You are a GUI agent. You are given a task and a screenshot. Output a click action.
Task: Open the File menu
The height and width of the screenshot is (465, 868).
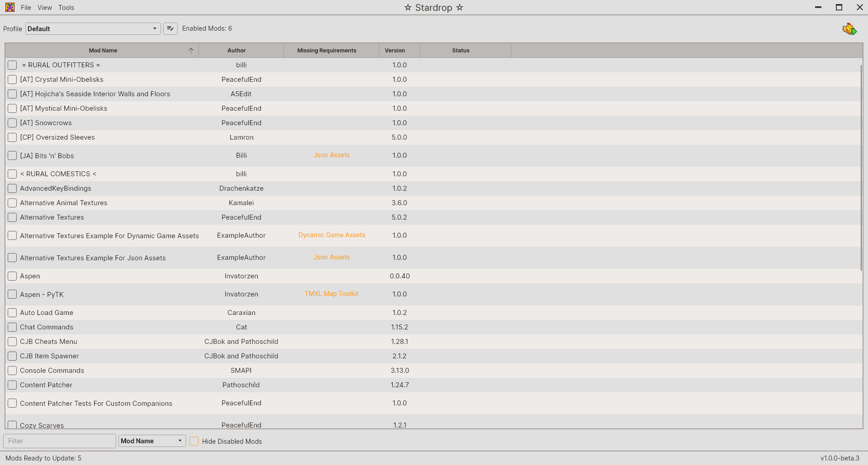(x=26, y=8)
